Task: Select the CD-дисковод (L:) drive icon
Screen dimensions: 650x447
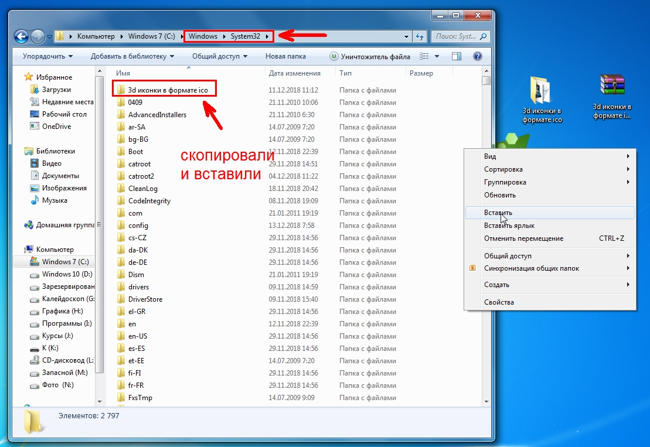Action: [x=34, y=360]
